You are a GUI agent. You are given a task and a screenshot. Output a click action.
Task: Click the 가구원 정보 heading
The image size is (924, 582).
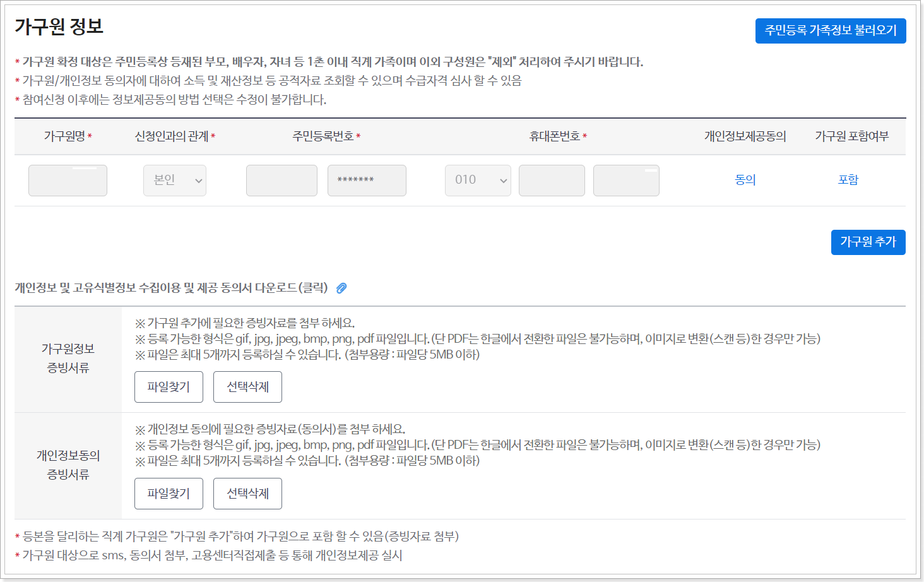click(x=59, y=27)
